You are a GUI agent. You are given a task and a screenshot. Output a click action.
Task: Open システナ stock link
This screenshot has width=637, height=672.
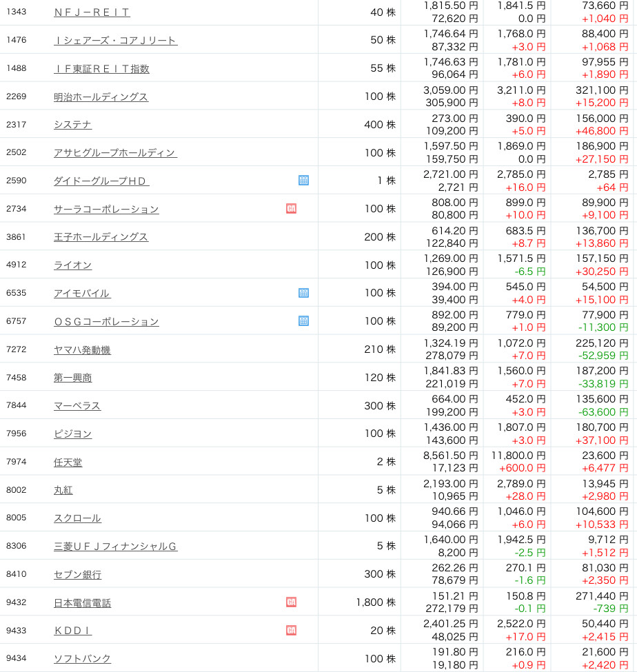click(x=72, y=125)
